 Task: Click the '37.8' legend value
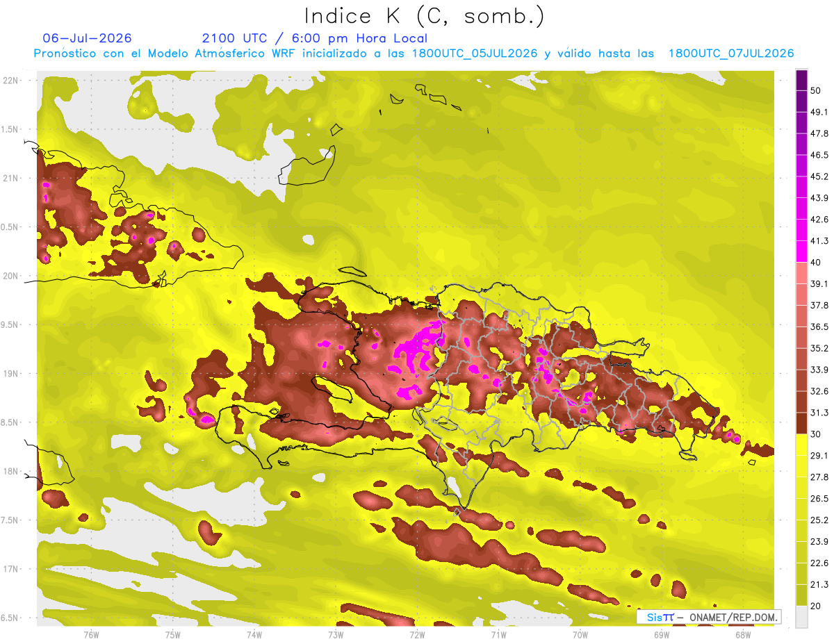(x=820, y=305)
